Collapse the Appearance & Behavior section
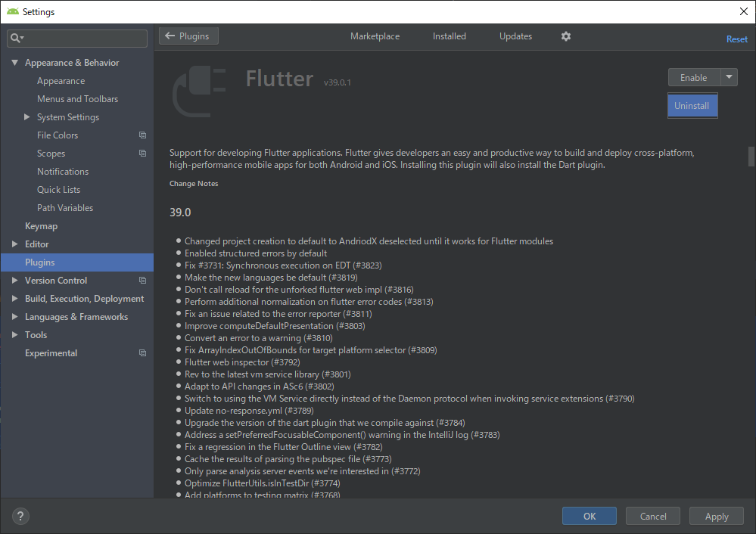 15,63
